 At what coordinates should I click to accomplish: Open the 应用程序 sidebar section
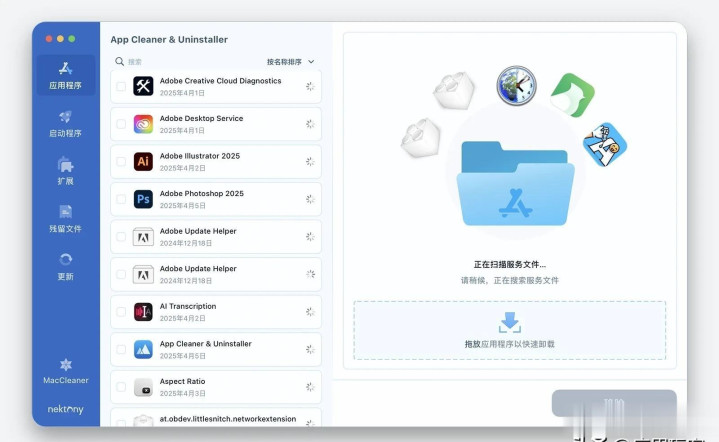pos(66,76)
